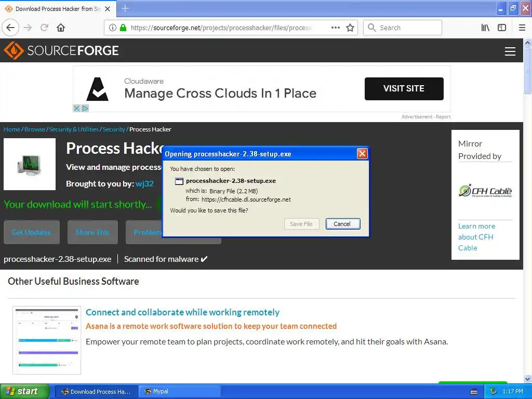Show site information via the info icon
Image resolution: width=532 pixels, height=399 pixels.
pos(113,28)
